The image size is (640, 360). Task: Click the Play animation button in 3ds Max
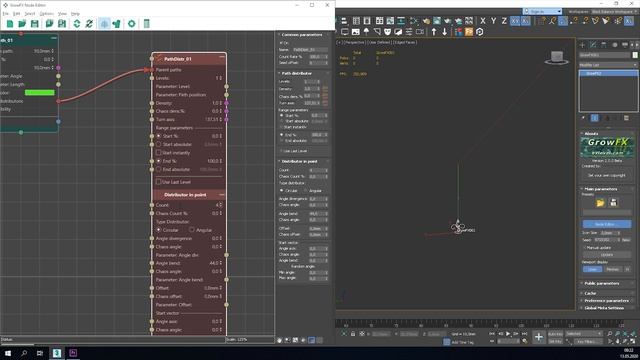point(508,334)
